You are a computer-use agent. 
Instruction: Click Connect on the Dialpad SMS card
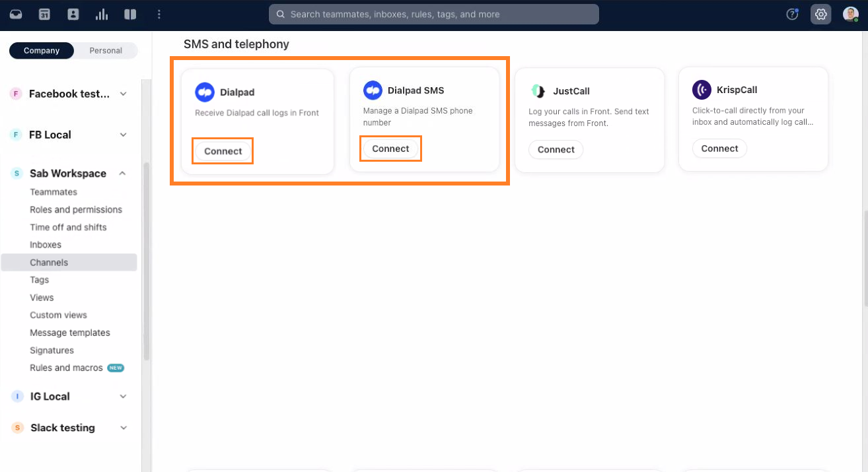390,149
